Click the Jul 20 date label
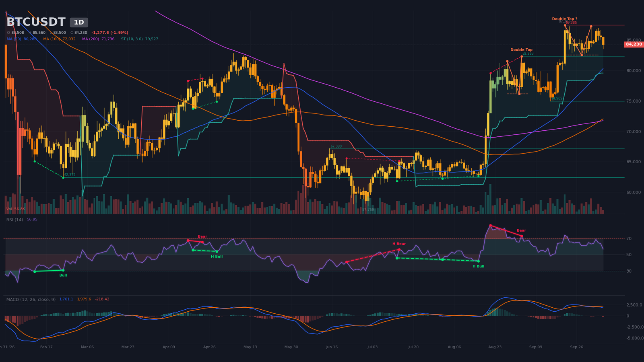The width and height of the screenshot is (644, 362). pyautogui.click(x=413, y=347)
